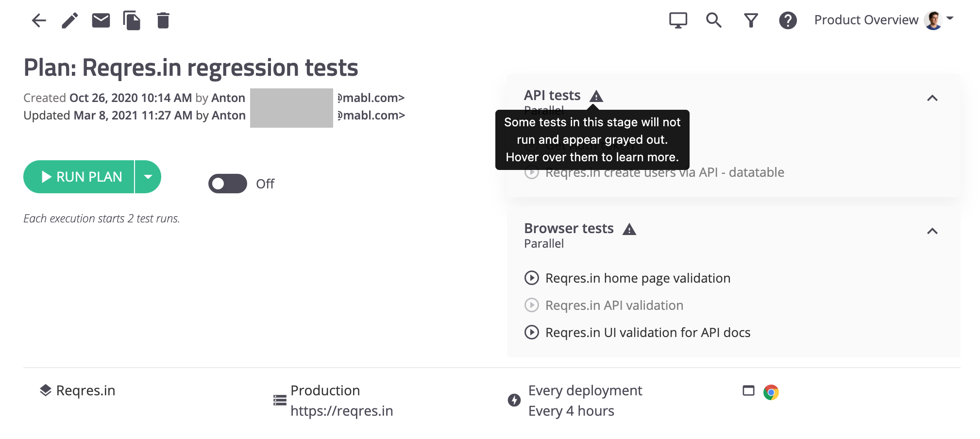Open help via the question mark icon

click(x=788, y=20)
